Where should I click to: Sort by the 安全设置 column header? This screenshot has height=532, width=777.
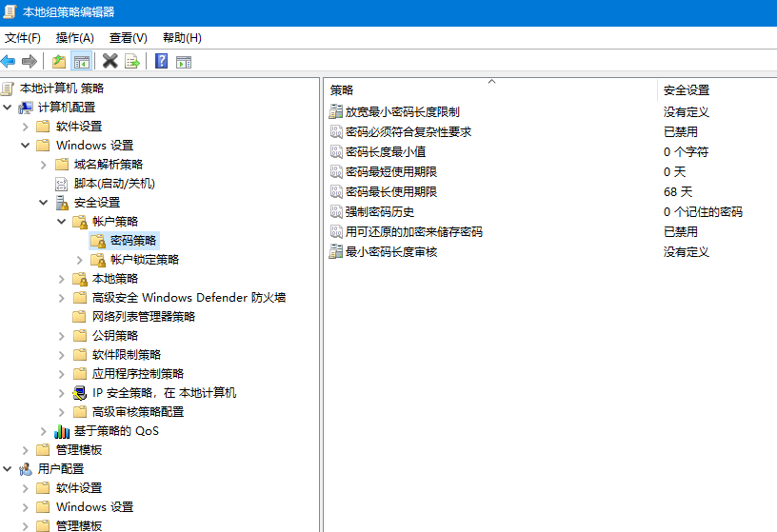click(x=687, y=90)
